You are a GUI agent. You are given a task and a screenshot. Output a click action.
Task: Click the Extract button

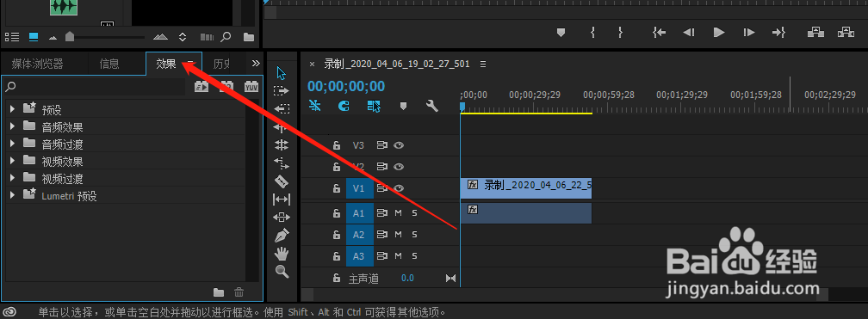click(x=846, y=32)
